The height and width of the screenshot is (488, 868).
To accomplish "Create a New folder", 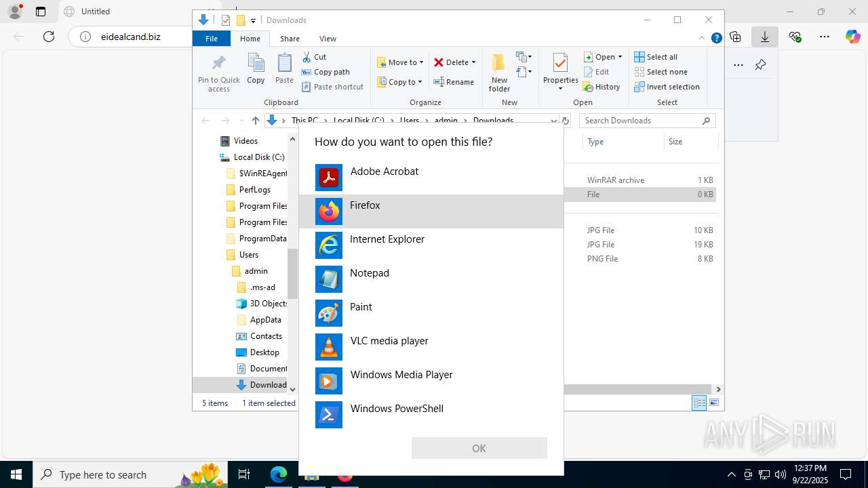I will click(x=499, y=73).
